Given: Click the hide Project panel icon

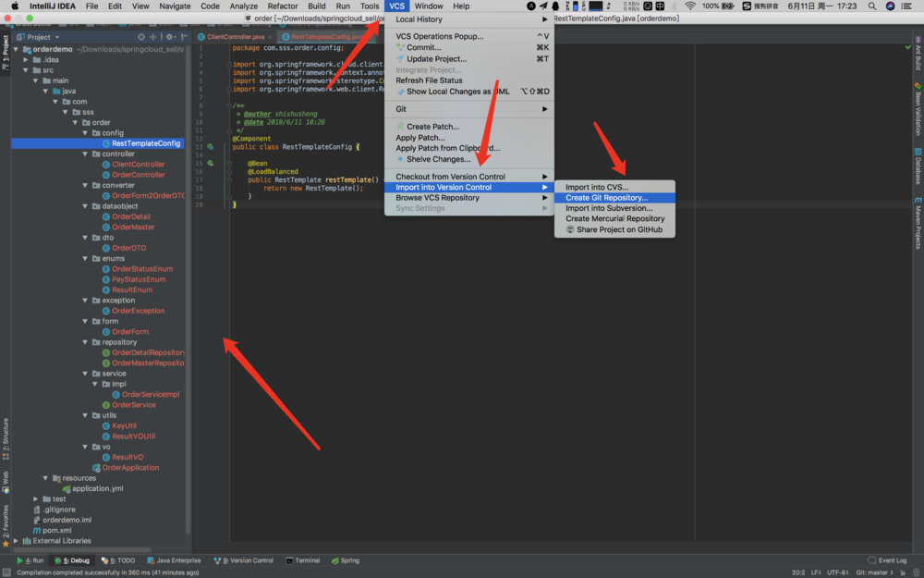Looking at the screenshot, I should [185, 37].
